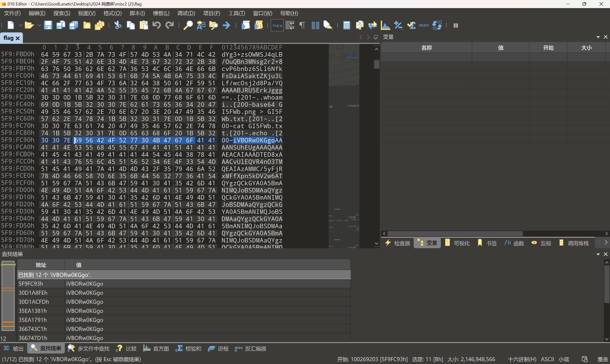610x364 pixels.
Task: Click the 名称 column header
Action: pyautogui.click(x=427, y=48)
